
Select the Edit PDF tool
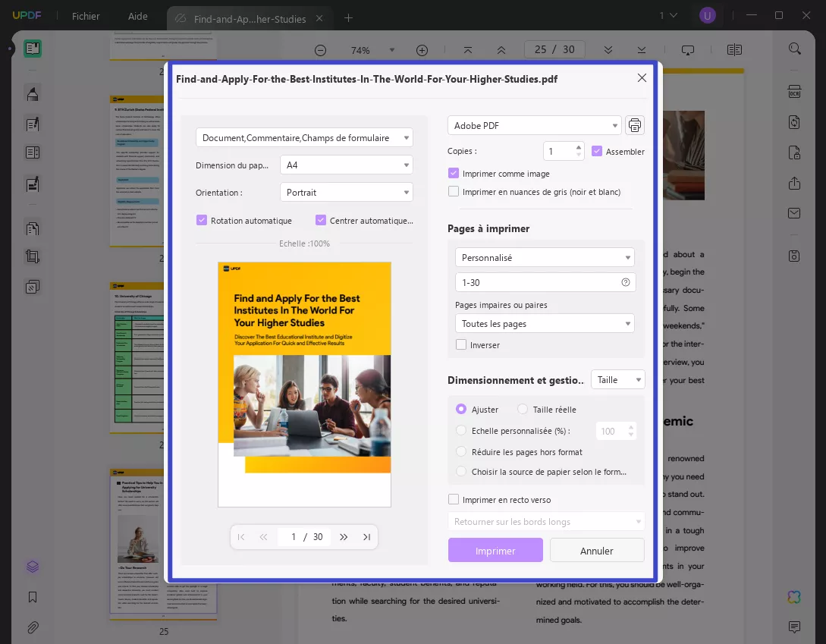tap(31, 124)
